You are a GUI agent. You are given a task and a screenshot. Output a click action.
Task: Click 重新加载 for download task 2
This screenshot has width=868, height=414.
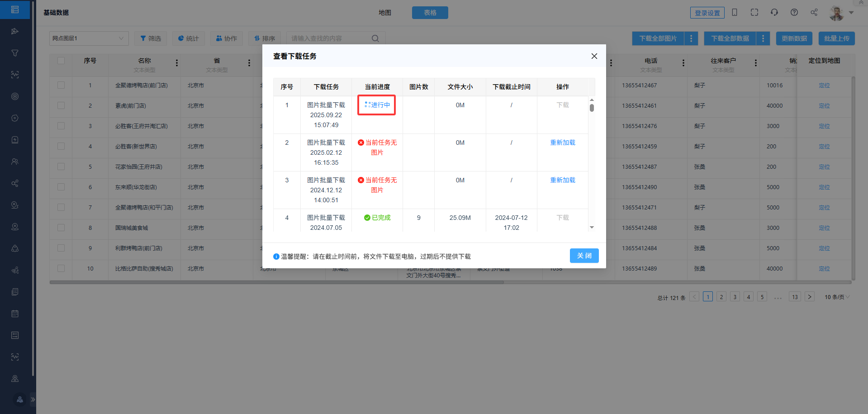pos(562,143)
